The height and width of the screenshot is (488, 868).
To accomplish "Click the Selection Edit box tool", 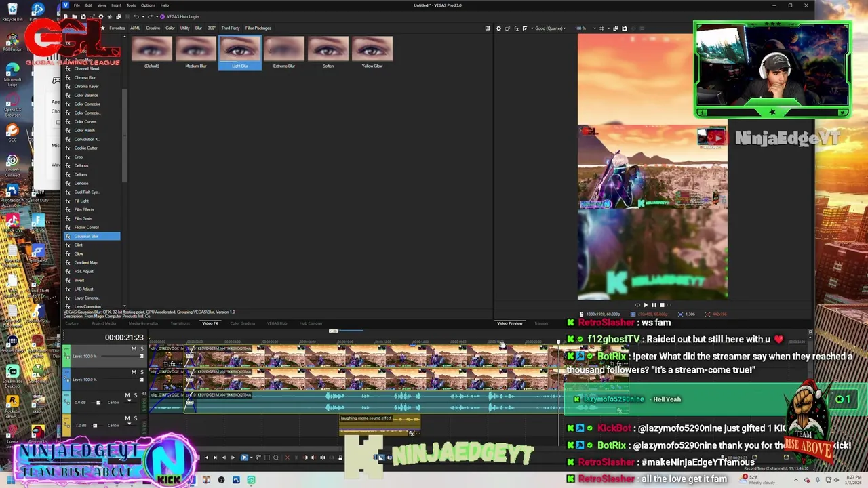I will pos(267,457).
